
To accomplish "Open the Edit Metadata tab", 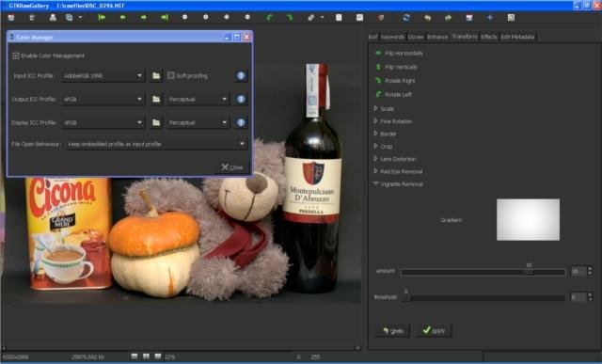I will click(517, 37).
